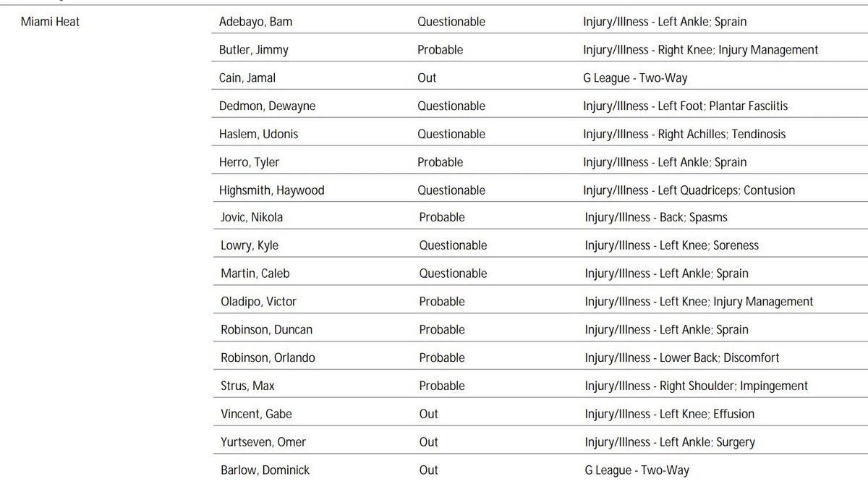Click Strus, Max's Right Shoulder; Impingement reason

[x=733, y=386]
